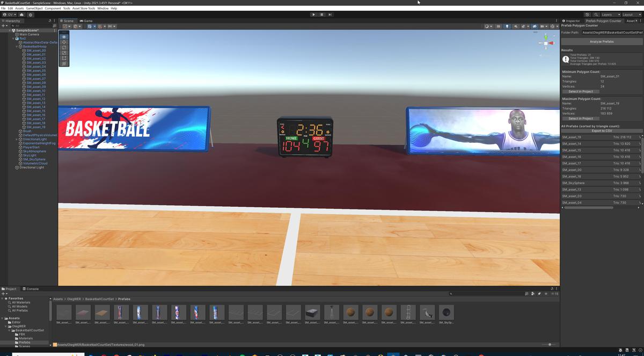Click the thumbnail size slider in Project panel
This screenshot has height=356, width=644.
551,344
